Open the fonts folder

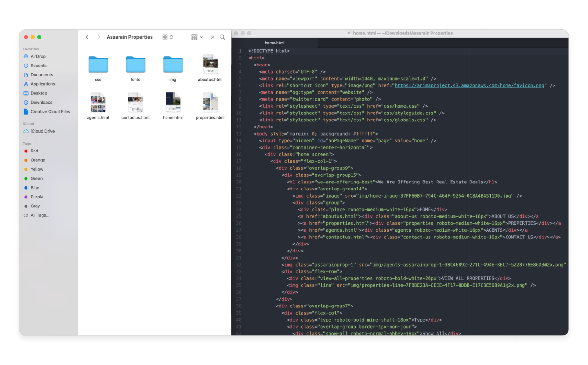click(x=135, y=65)
